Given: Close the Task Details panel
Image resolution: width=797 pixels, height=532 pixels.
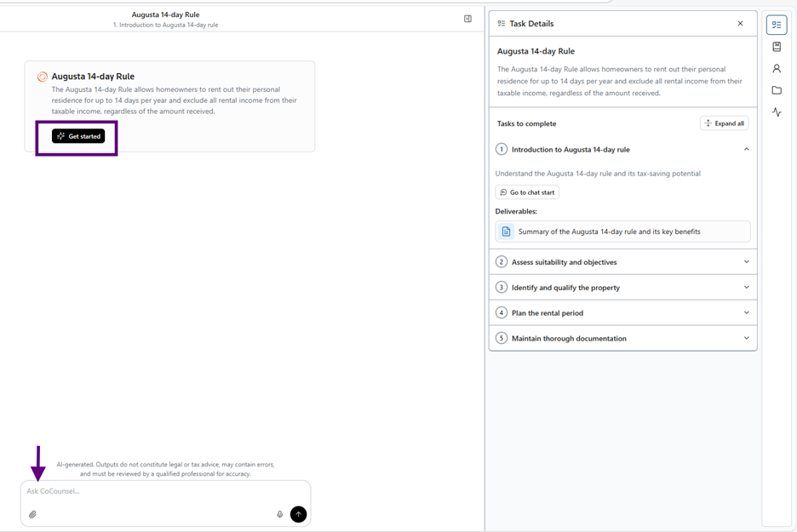Looking at the screenshot, I should click(740, 24).
